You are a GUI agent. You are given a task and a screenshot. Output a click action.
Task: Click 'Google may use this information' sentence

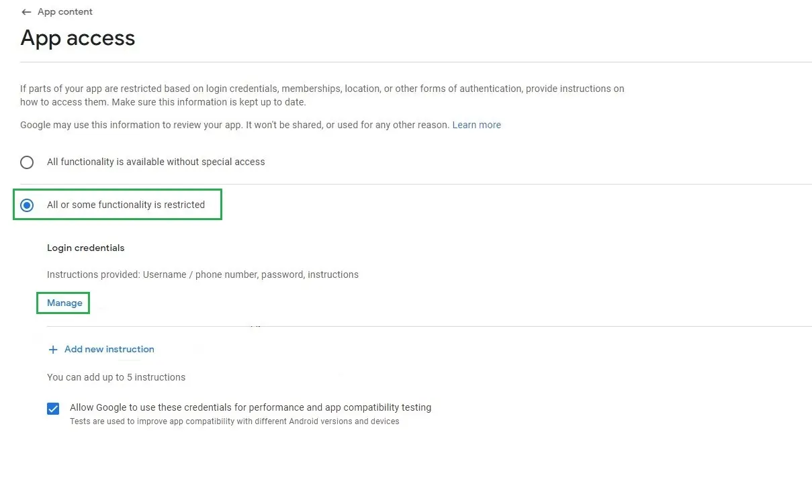click(234, 125)
